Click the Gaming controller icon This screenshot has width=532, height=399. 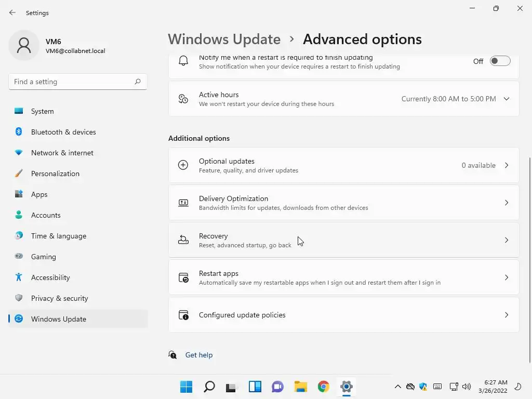tap(19, 256)
